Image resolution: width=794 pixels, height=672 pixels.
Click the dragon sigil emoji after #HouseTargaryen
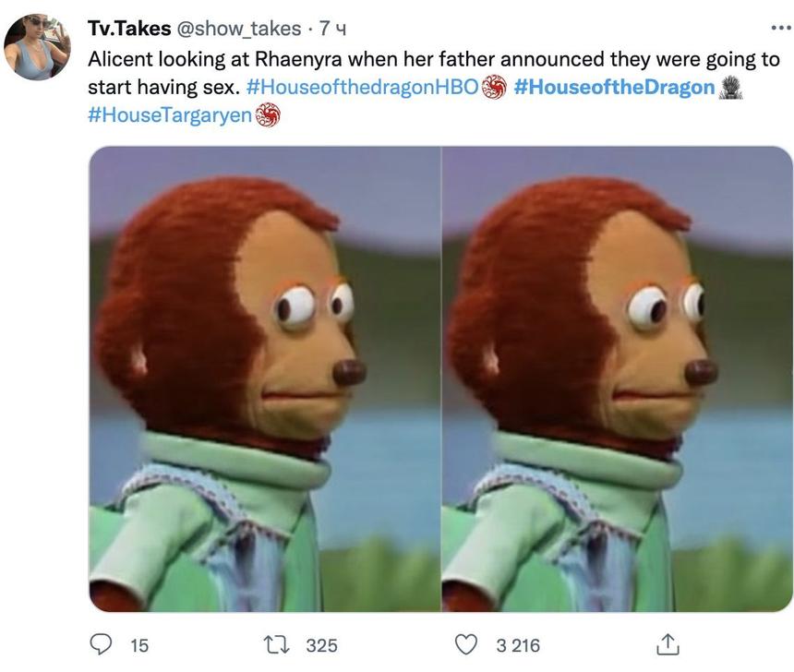(x=268, y=115)
